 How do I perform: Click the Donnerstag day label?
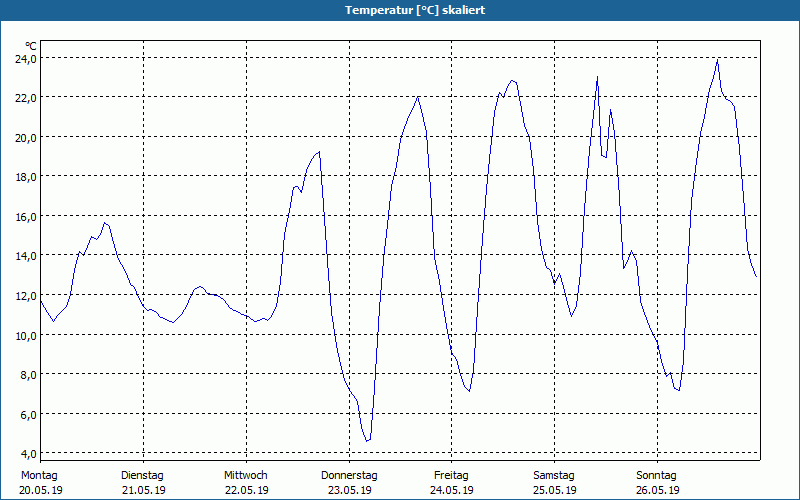(349, 476)
